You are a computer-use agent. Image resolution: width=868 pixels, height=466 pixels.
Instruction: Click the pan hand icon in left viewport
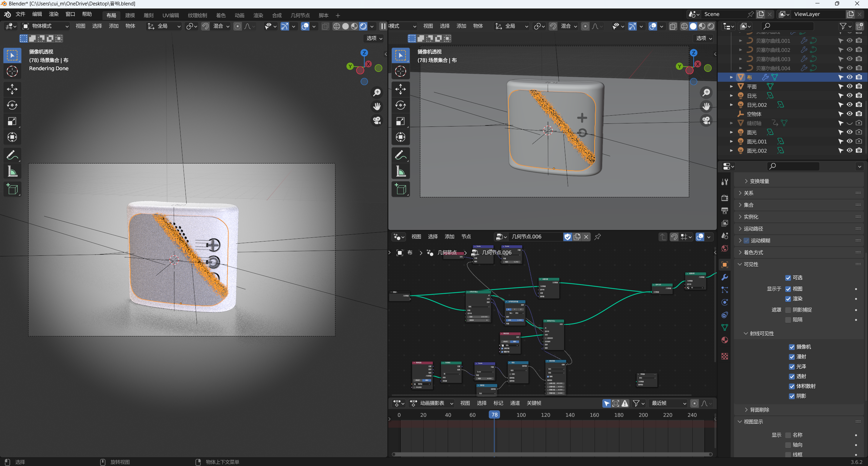(377, 106)
